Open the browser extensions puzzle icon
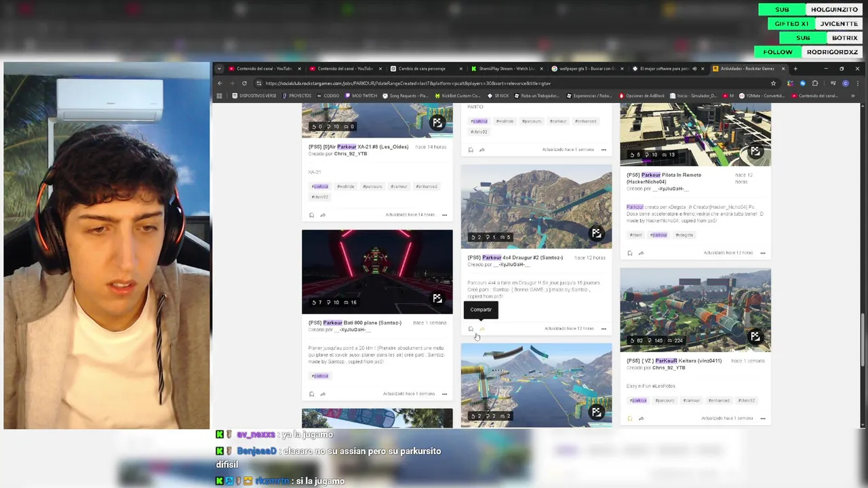 pyautogui.click(x=815, y=83)
